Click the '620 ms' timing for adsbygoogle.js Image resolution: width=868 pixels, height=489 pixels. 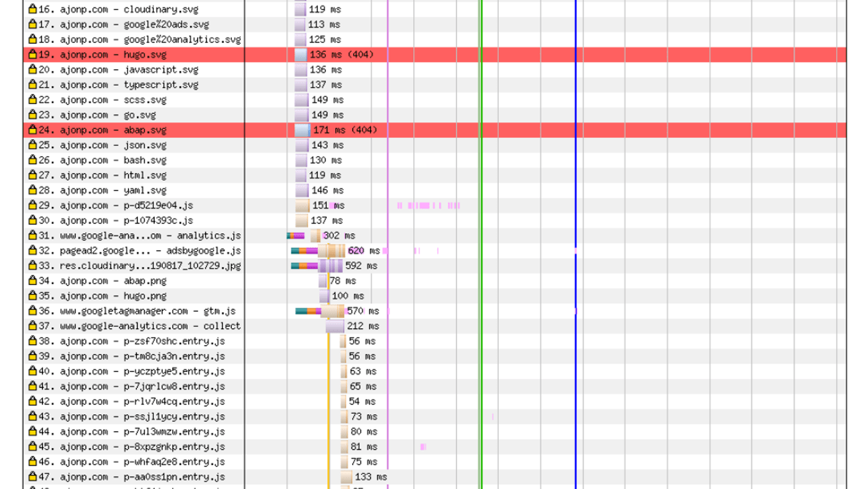click(364, 250)
